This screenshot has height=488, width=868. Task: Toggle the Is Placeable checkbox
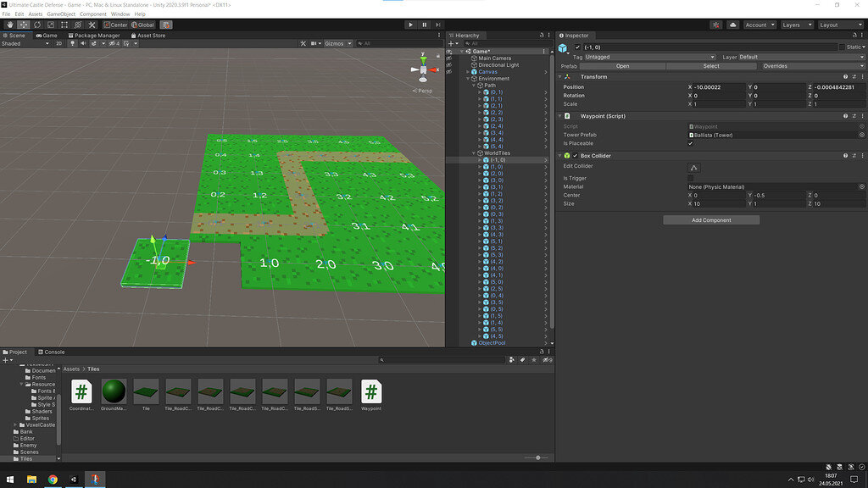point(690,143)
